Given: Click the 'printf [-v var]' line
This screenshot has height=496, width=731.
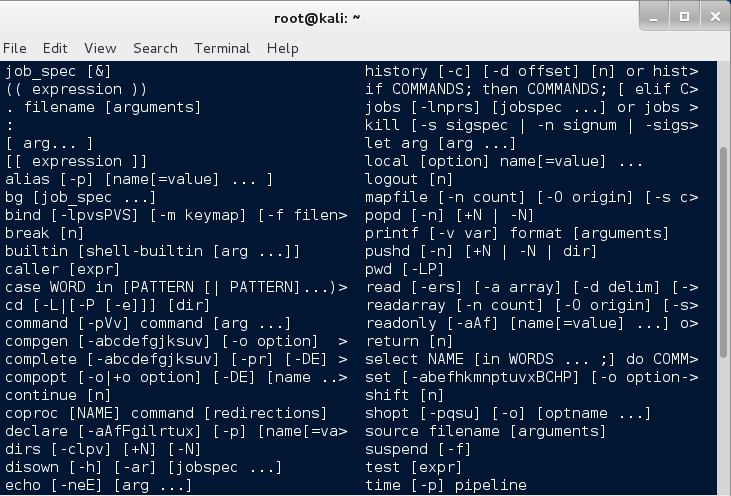Looking at the screenshot, I should tap(517, 233).
